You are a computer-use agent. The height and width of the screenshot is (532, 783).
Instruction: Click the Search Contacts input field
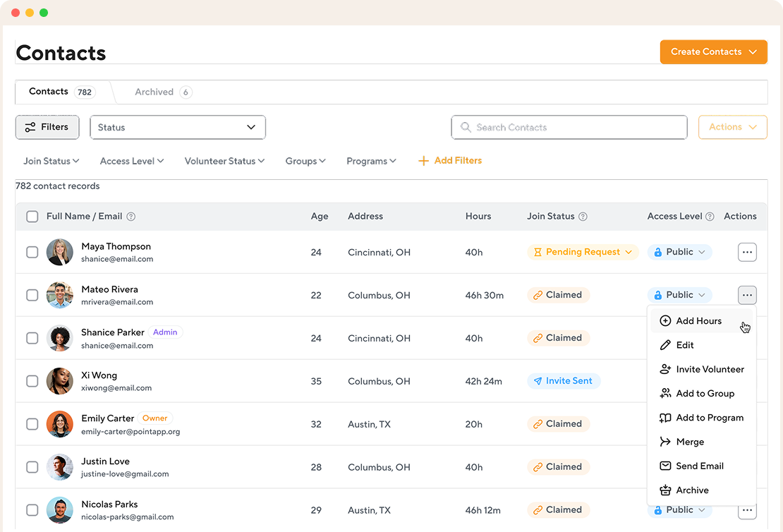click(x=569, y=128)
